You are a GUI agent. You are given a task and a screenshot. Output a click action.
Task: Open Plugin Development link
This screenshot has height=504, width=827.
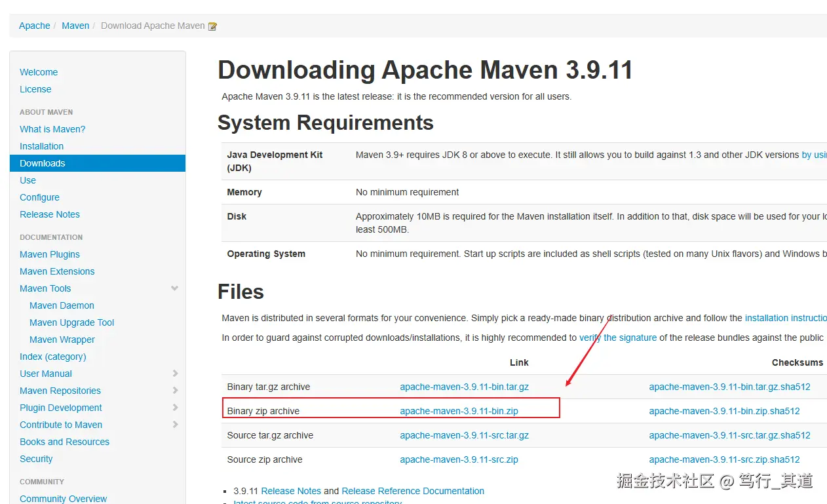(61, 408)
